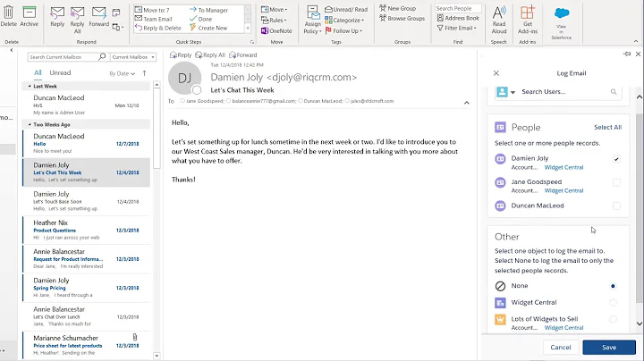Open Address Book

[458, 18]
